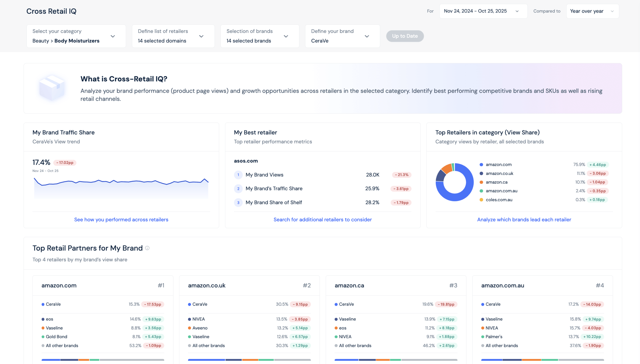
Task: Click the numbered badge beside My Brand's Traffic Share
Action: (x=238, y=189)
